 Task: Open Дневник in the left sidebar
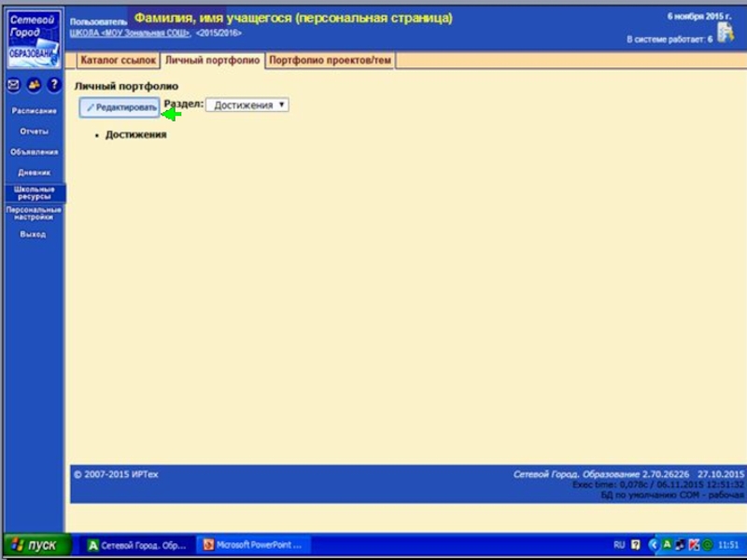tap(34, 173)
